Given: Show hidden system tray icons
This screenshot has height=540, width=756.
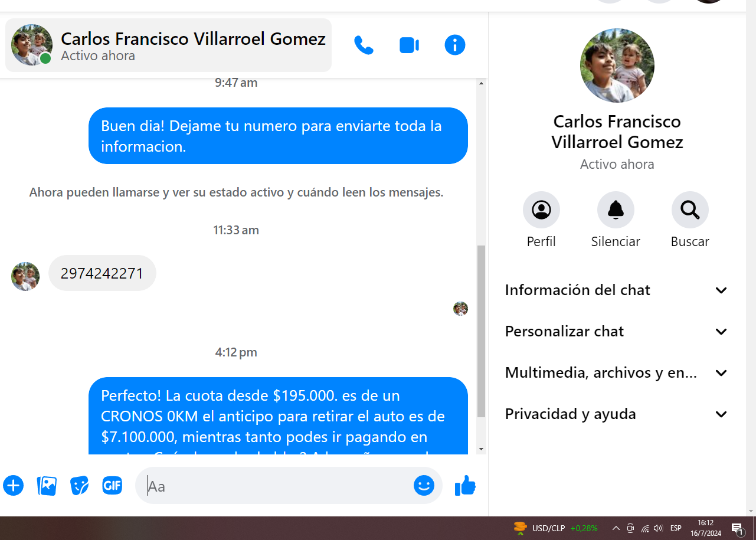Looking at the screenshot, I should (x=616, y=528).
